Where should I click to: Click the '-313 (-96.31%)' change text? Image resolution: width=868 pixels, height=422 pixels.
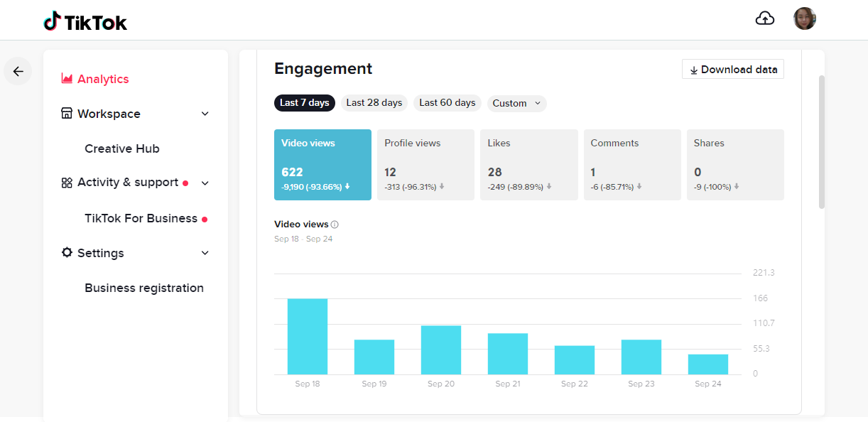[411, 187]
